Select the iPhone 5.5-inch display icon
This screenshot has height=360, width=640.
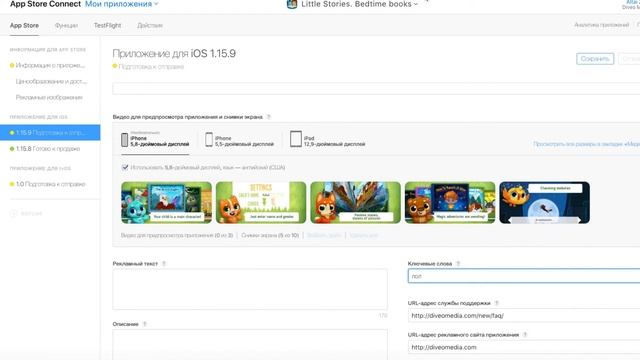click(x=209, y=140)
